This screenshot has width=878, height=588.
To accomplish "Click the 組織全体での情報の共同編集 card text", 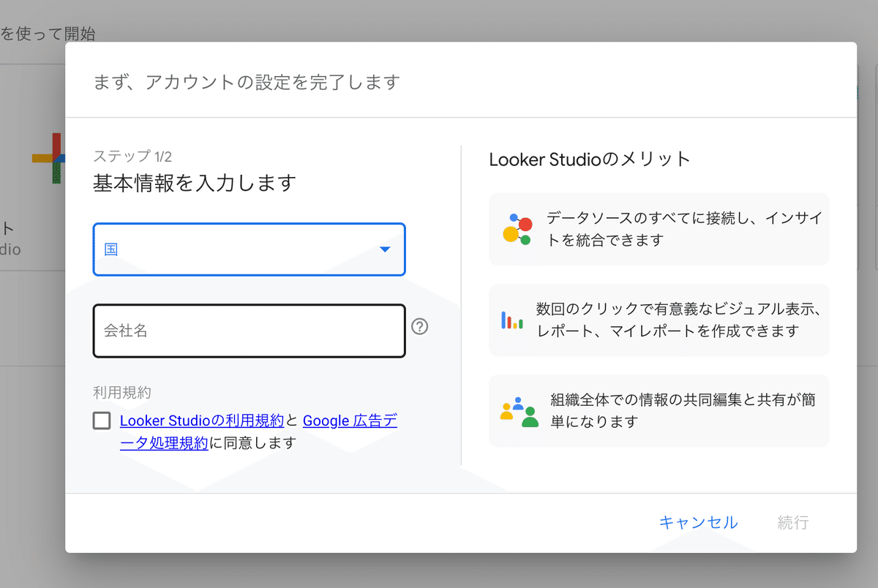I will coord(683,411).
